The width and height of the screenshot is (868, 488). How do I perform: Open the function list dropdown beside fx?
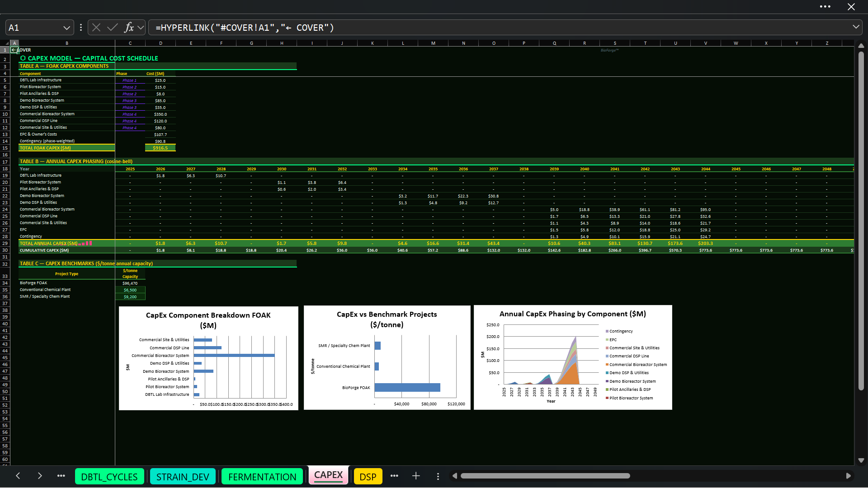[x=141, y=28]
